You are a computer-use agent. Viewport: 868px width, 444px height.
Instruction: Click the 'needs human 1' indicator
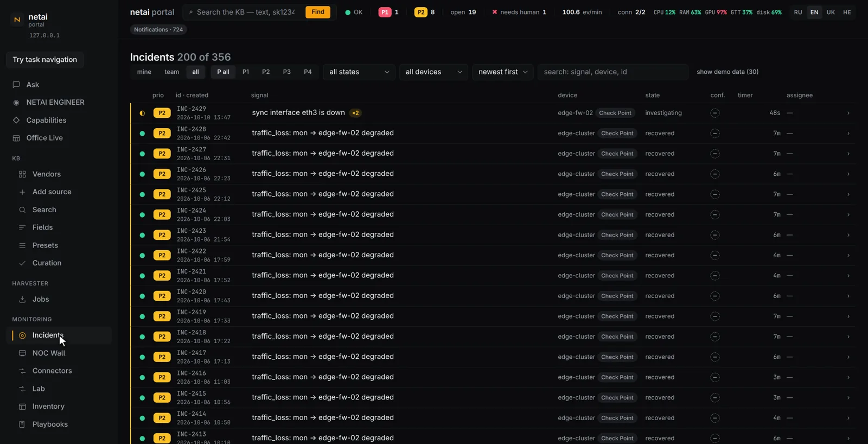[519, 12]
